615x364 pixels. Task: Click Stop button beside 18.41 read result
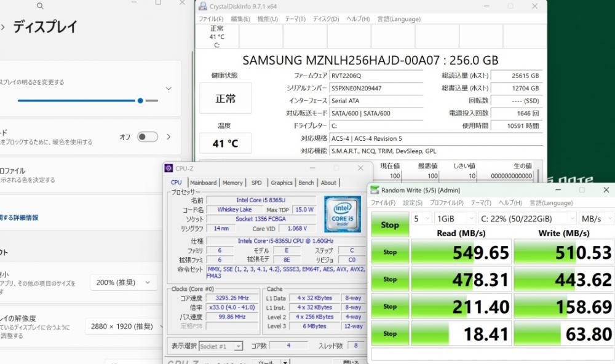pyautogui.click(x=390, y=333)
